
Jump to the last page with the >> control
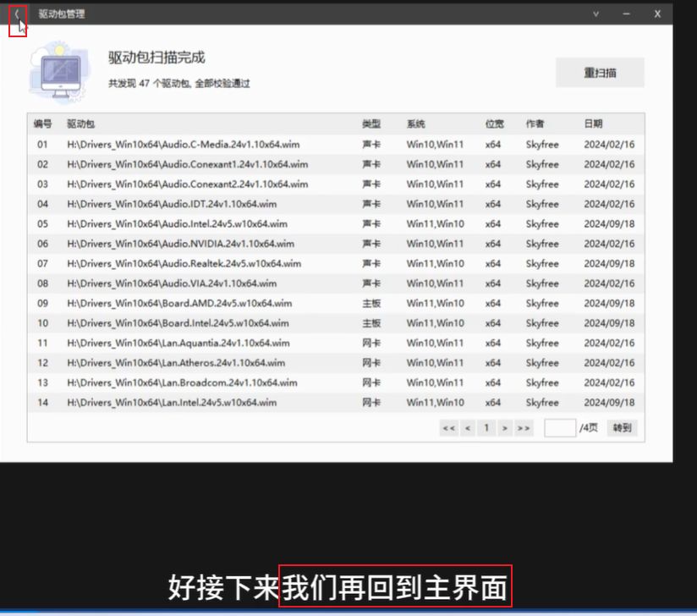point(524,428)
